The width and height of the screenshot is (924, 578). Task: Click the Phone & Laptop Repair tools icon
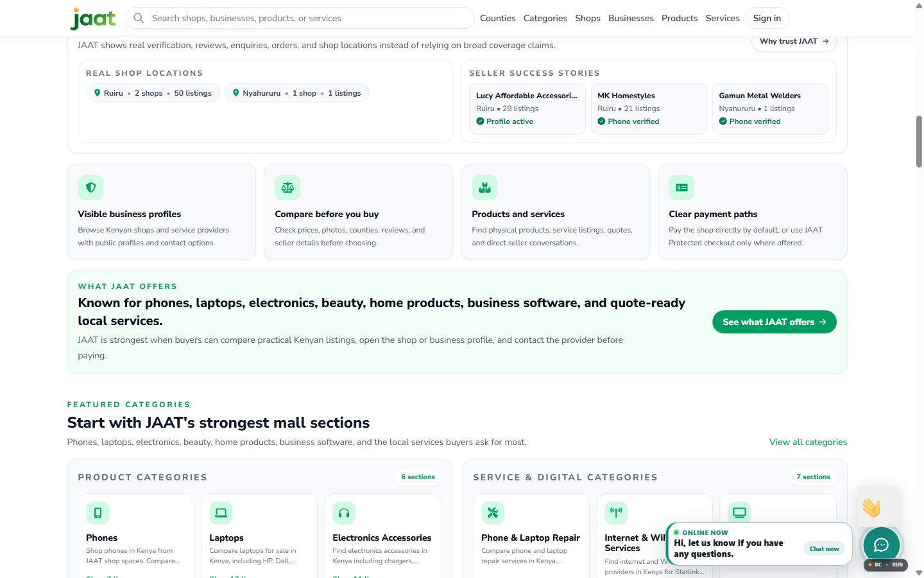[493, 512]
